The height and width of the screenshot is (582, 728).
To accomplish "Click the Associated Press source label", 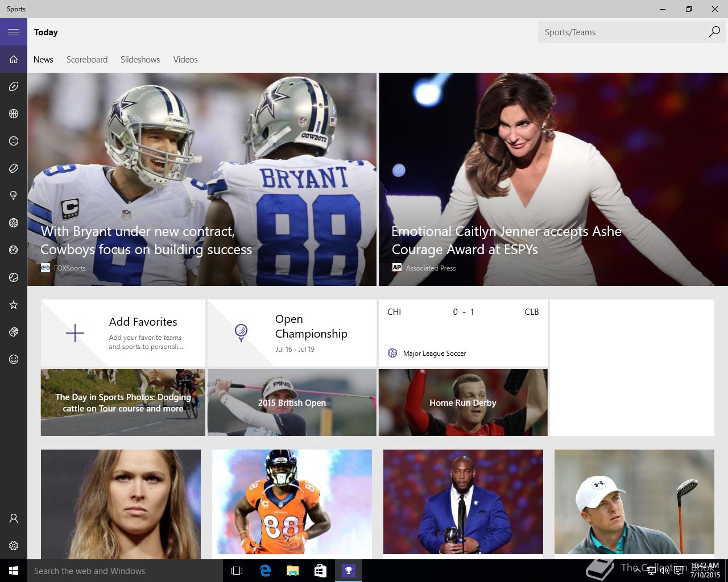I will coord(431,268).
